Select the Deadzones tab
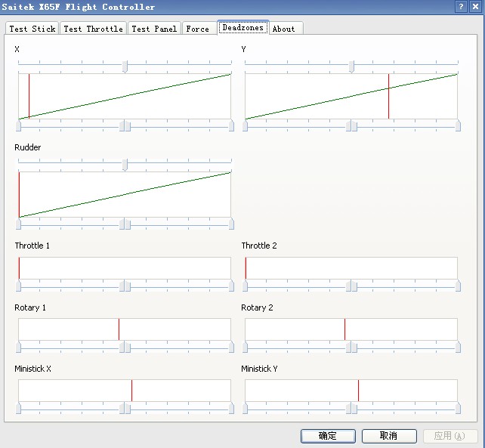This screenshot has height=448, width=485. click(x=243, y=27)
